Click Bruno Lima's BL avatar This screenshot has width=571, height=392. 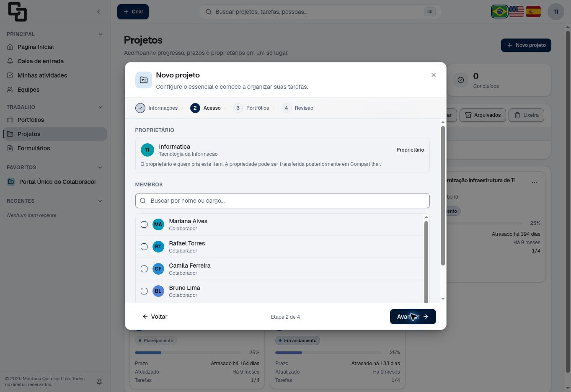pos(158,291)
